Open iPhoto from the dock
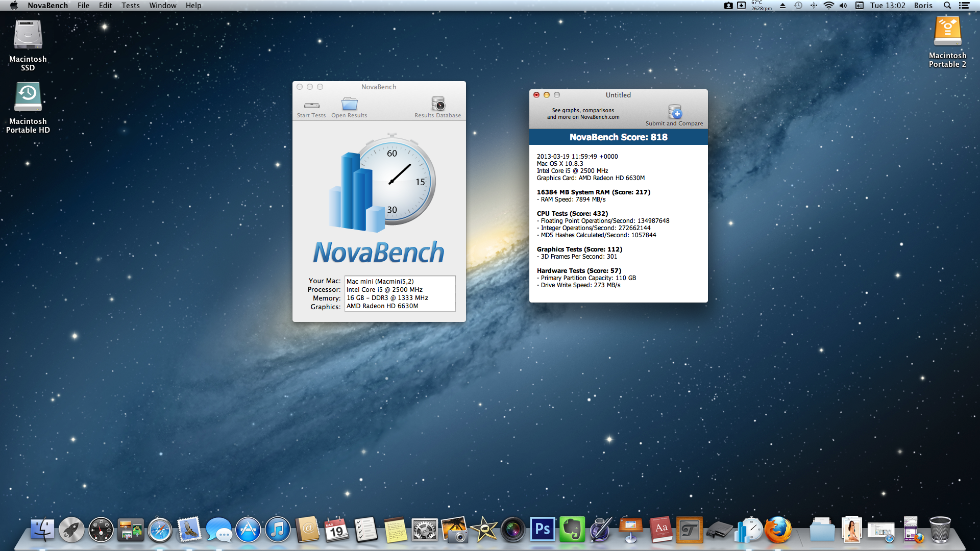 [x=454, y=530]
